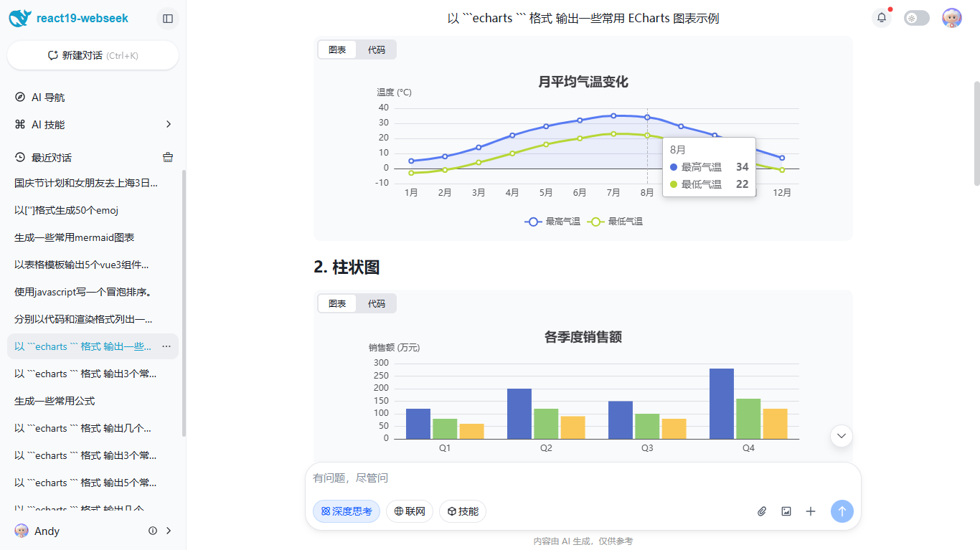Image resolution: width=980 pixels, height=550 pixels.
Task: Open AI 导航 in the sidebar
Action: tap(93, 97)
